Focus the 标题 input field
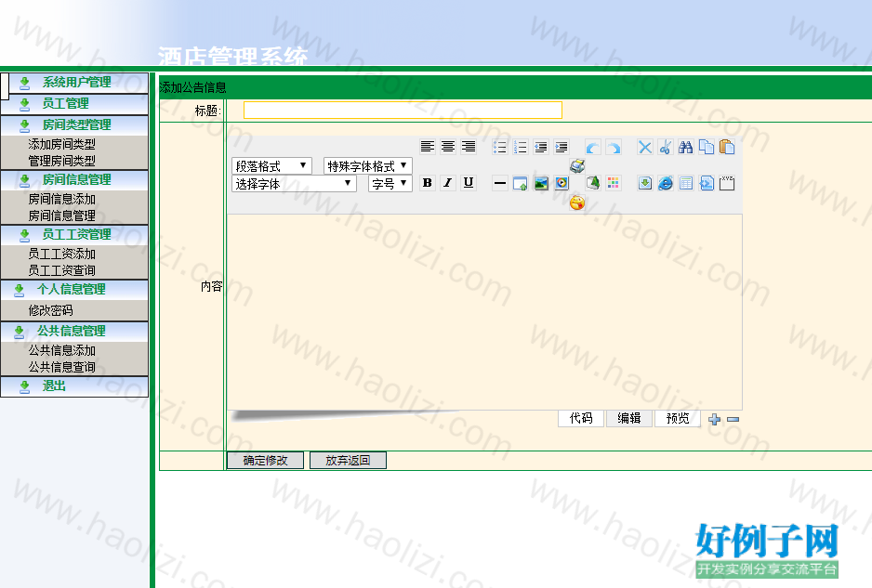872x588 pixels. click(x=403, y=110)
